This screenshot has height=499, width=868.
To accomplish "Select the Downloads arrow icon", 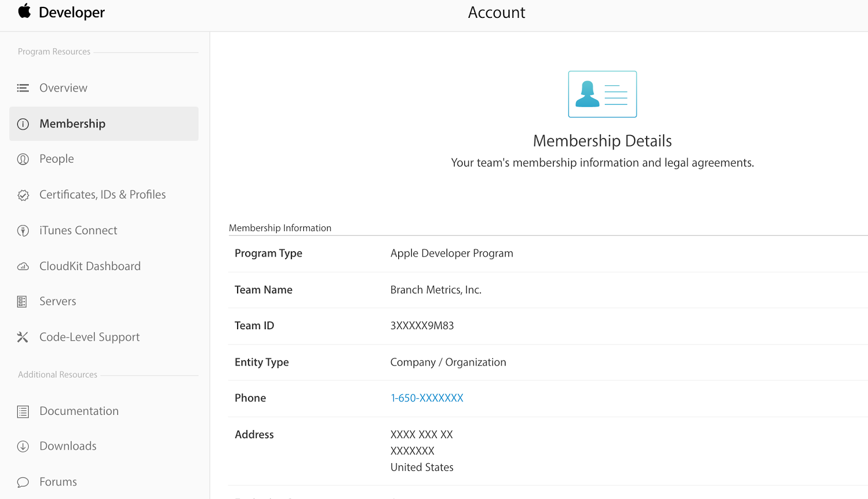I will [23, 446].
